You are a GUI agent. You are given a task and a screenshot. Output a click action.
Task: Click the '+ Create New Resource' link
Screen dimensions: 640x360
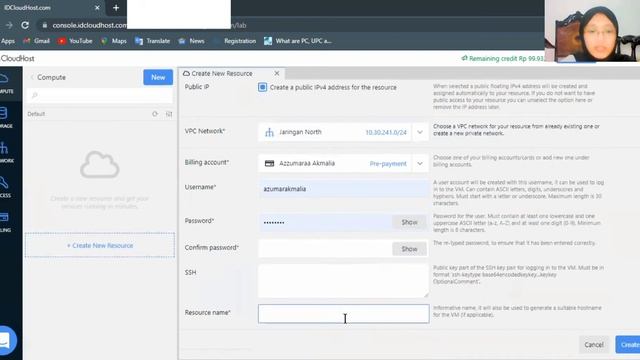[x=100, y=245]
